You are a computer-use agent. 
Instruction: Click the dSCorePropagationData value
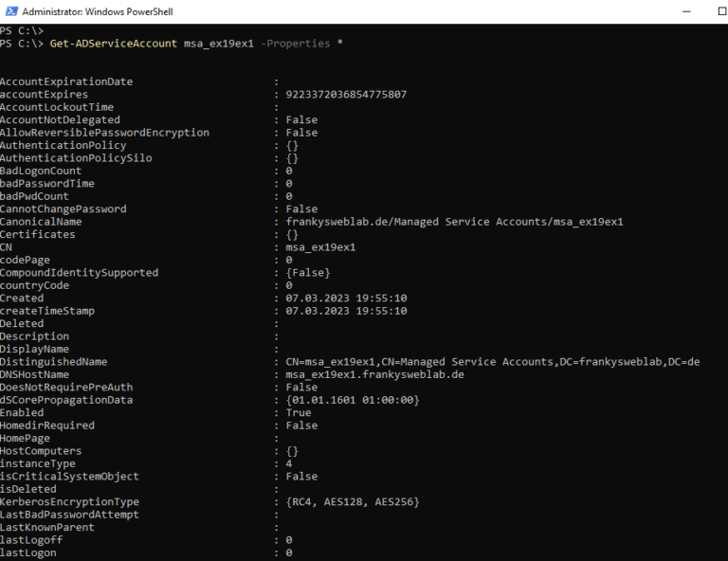353,400
